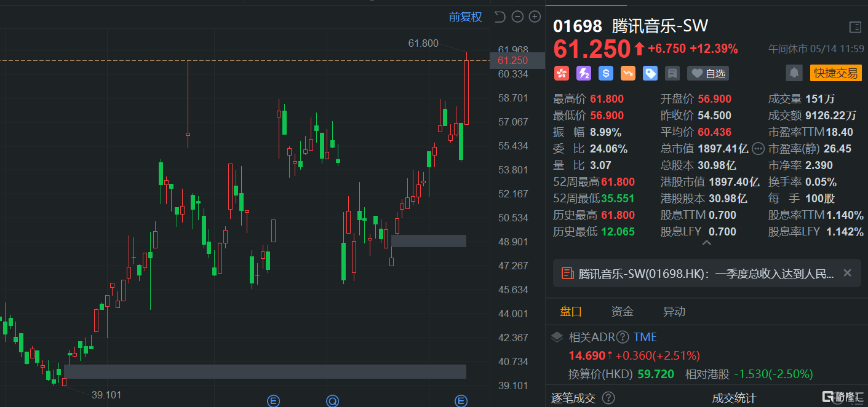868x407 pixels.
Task: Click the 历史最低 value 12.065
Action: 618,232
